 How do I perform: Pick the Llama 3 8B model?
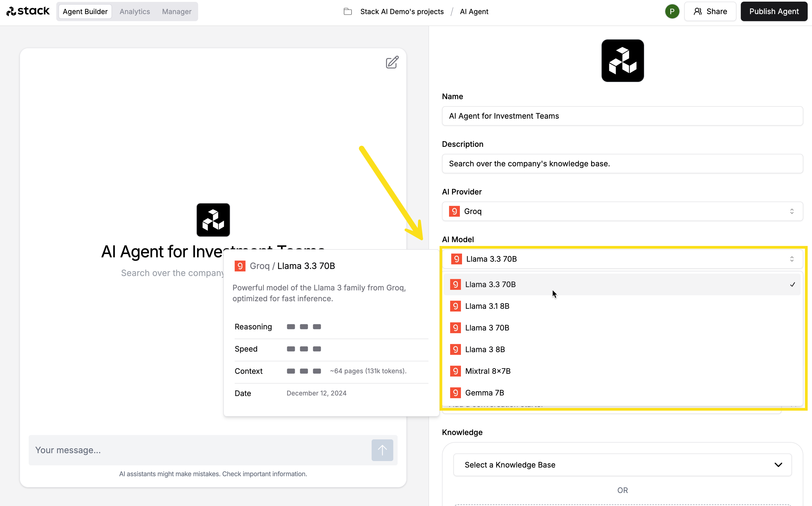point(622,349)
